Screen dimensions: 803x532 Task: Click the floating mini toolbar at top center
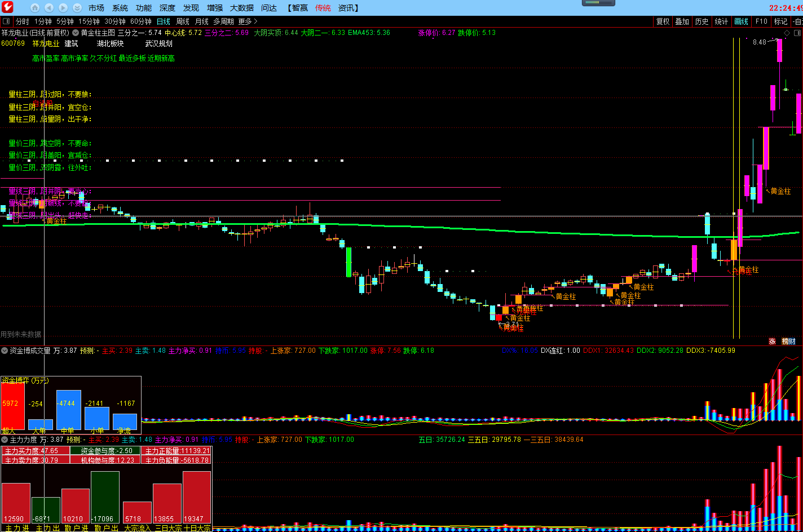point(599,3)
